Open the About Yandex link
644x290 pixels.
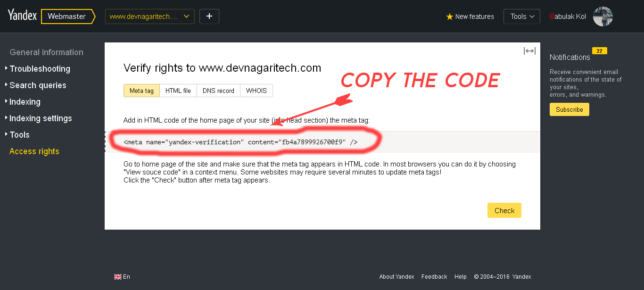(x=397, y=277)
